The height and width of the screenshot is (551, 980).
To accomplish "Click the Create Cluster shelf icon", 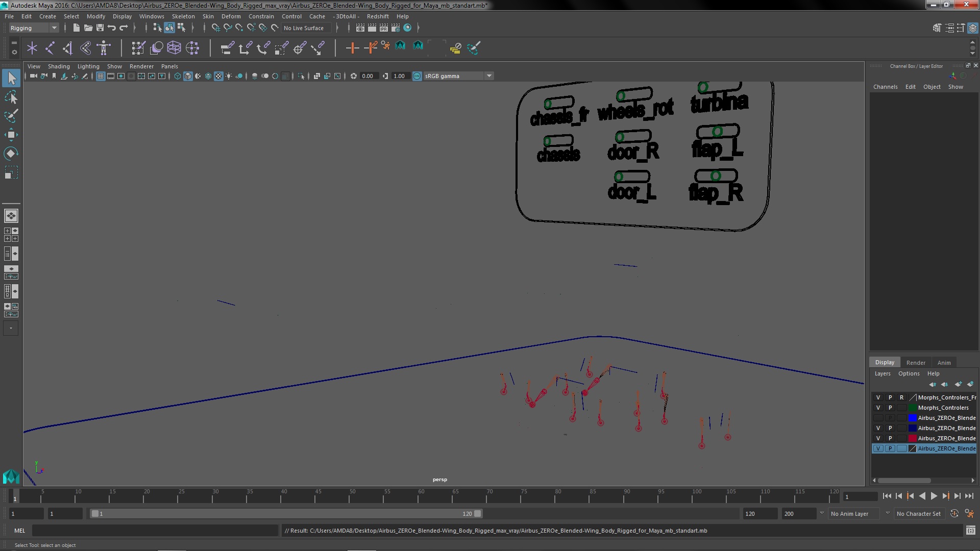I will pyautogui.click(x=192, y=48).
